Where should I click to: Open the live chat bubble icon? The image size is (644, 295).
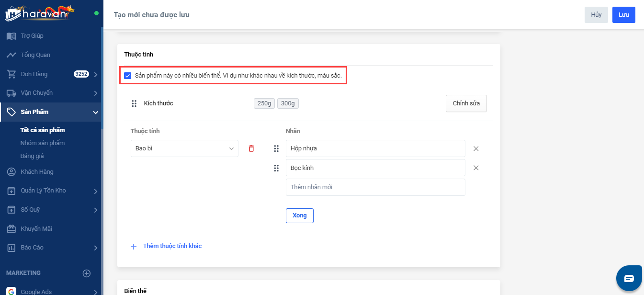pos(629,278)
